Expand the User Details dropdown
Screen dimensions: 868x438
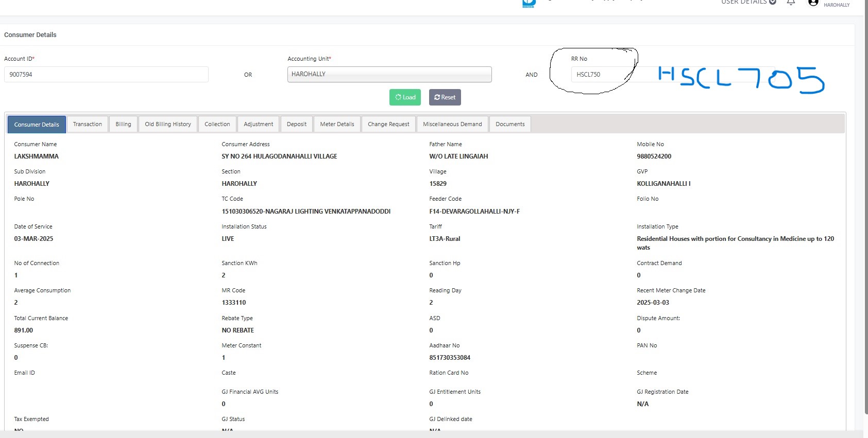748,3
